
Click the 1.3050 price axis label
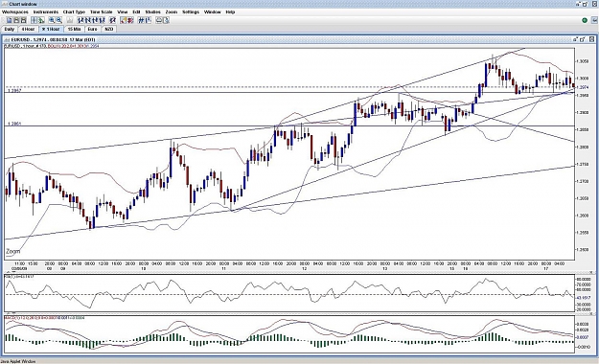tap(582, 61)
